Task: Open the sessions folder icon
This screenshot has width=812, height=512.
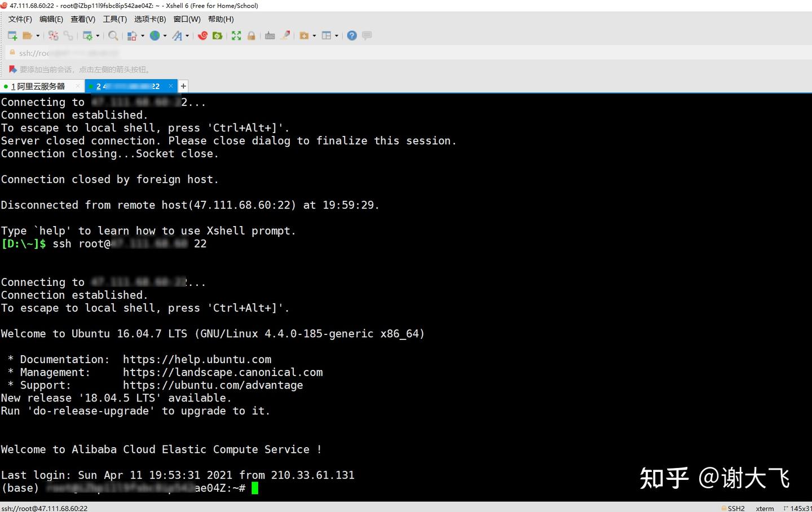Action: point(27,35)
